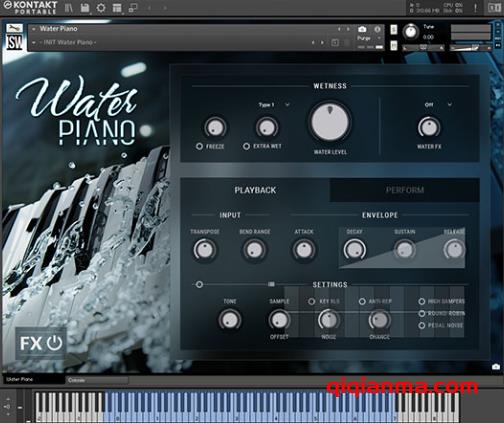Open instrument edit wrench icon

14,28
